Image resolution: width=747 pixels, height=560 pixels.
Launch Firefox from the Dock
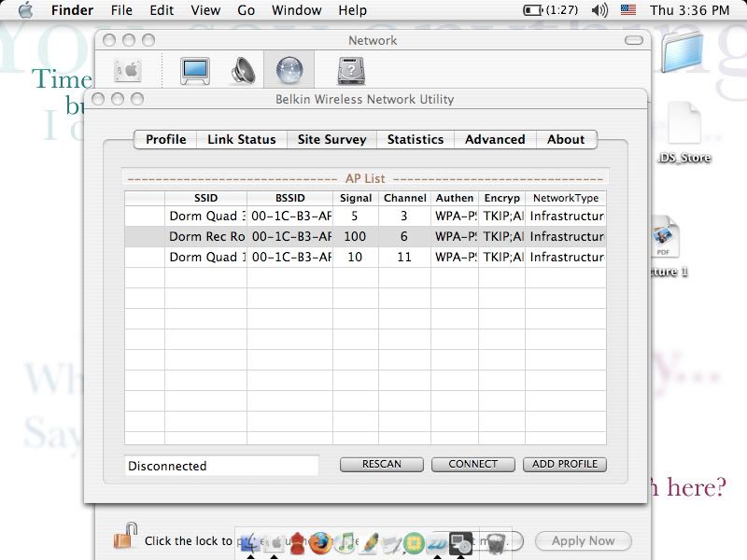[320, 542]
